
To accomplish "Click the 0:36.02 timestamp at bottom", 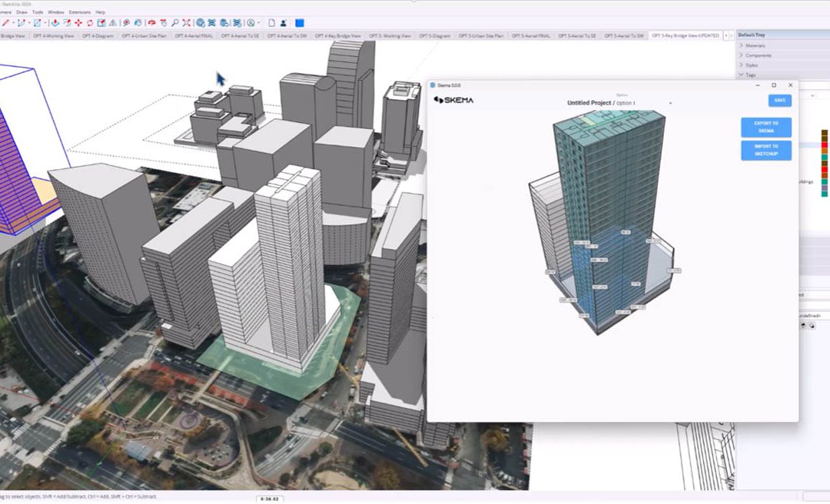I will tap(270, 499).
